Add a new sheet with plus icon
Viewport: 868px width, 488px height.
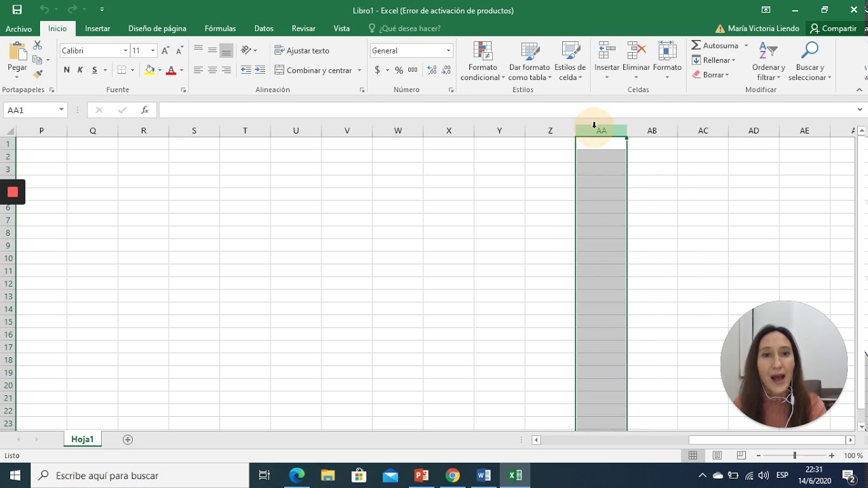click(127, 439)
